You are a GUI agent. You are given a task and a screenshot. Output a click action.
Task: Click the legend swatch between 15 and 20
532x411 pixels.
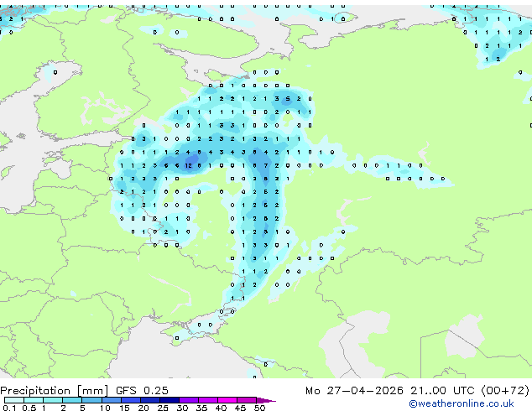coord(131,400)
